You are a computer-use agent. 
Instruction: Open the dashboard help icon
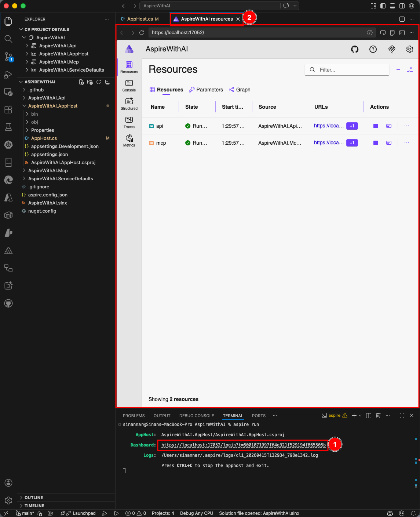tap(373, 49)
